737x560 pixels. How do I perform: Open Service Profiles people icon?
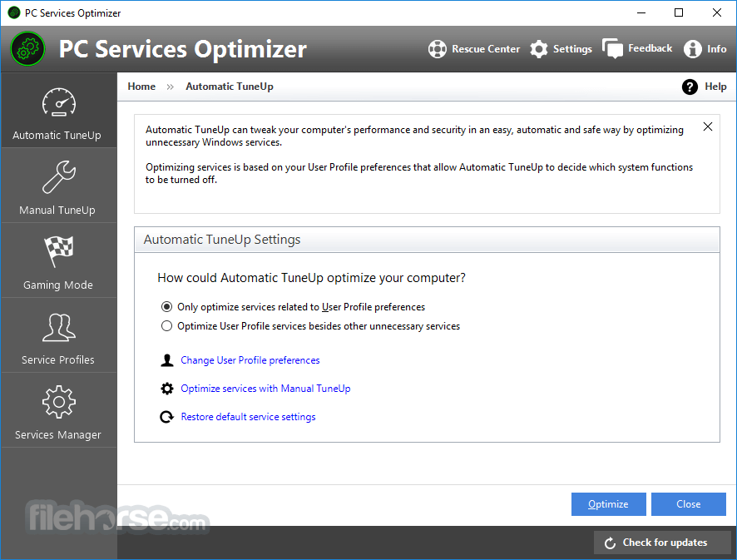click(59, 327)
